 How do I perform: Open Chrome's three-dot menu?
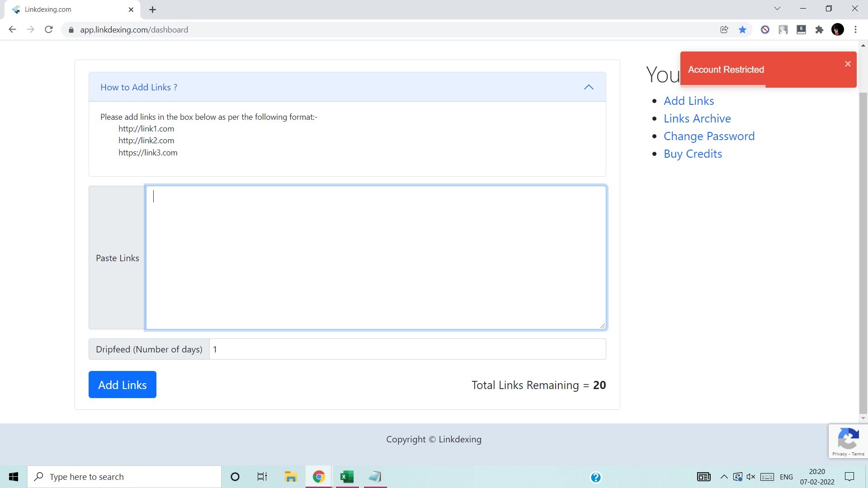click(855, 30)
